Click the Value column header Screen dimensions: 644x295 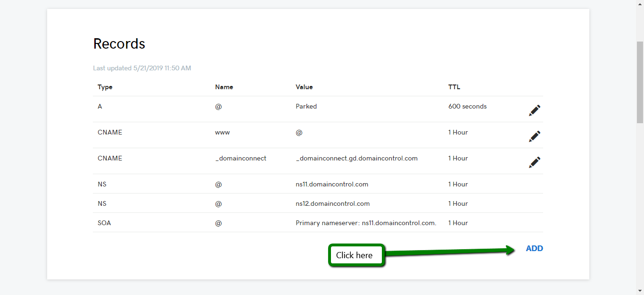(304, 87)
